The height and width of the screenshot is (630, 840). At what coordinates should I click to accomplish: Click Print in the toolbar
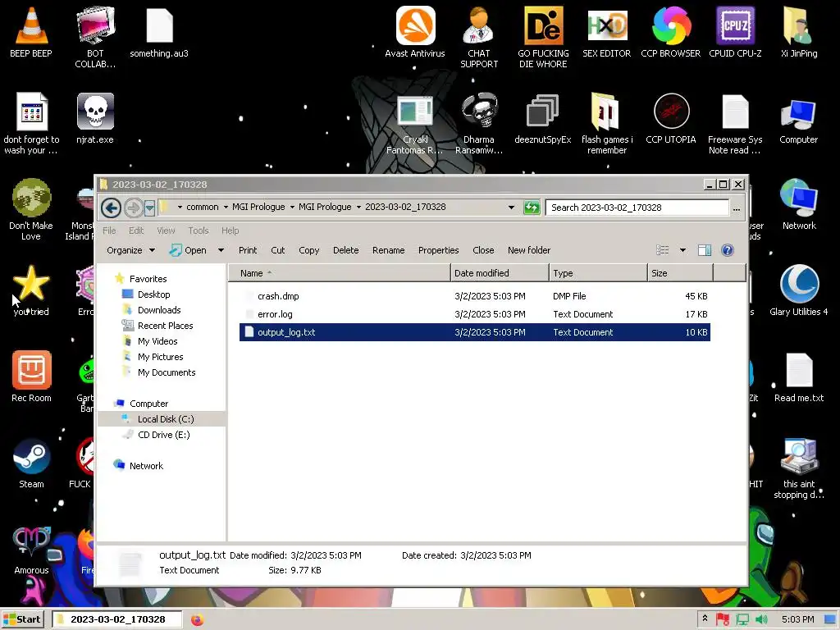tap(248, 250)
